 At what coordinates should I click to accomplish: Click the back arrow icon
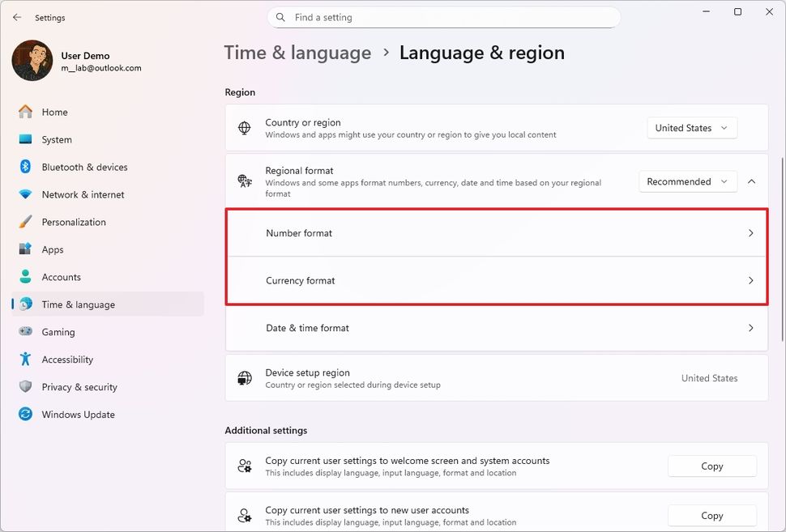pos(17,17)
